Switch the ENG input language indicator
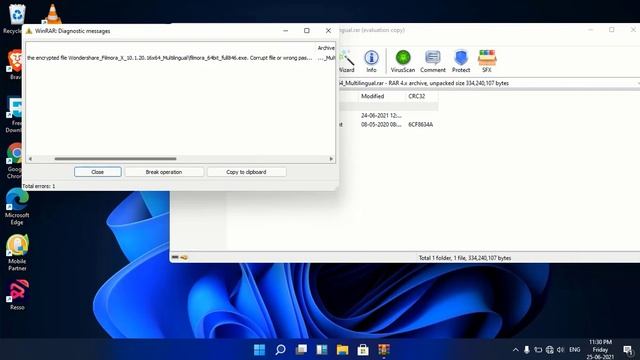The image size is (640, 360). pyautogui.click(x=575, y=350)
